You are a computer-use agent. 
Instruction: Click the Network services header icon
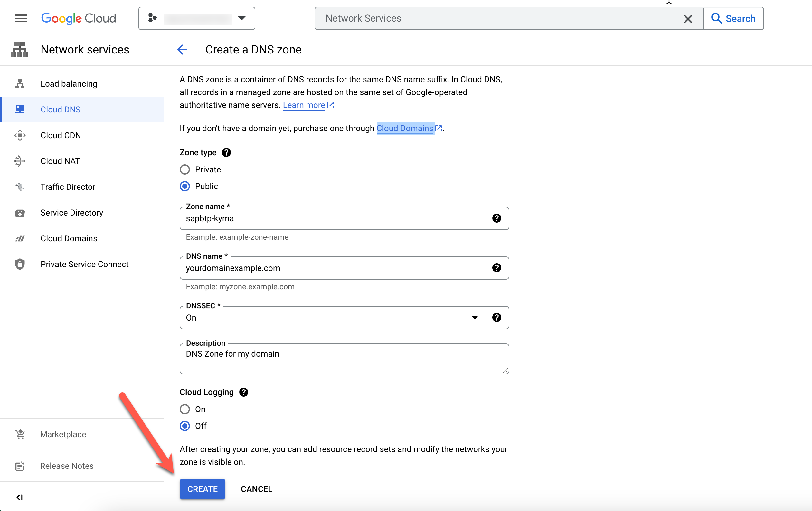(20, 50)
